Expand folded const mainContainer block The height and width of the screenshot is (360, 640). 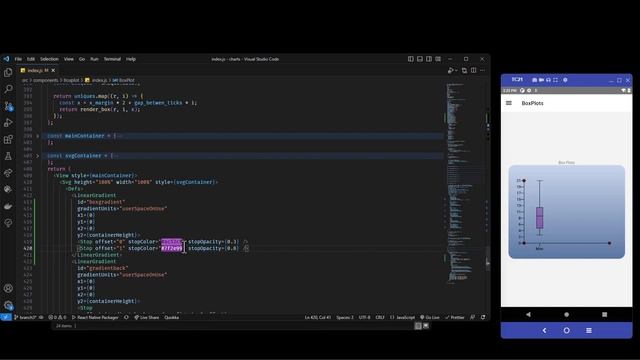38,136
